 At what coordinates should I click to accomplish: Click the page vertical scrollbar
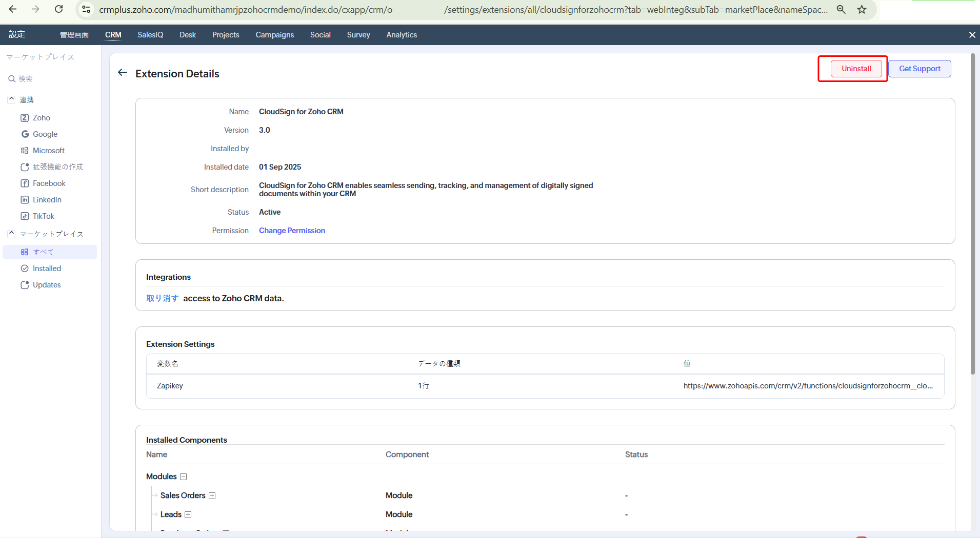972,214
